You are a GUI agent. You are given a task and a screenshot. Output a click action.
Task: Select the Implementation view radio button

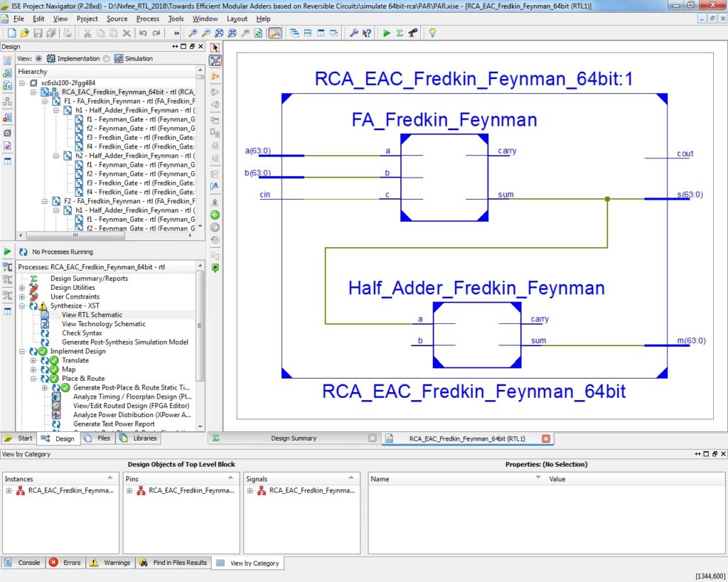pyautogui.click(x=39, y=59)
